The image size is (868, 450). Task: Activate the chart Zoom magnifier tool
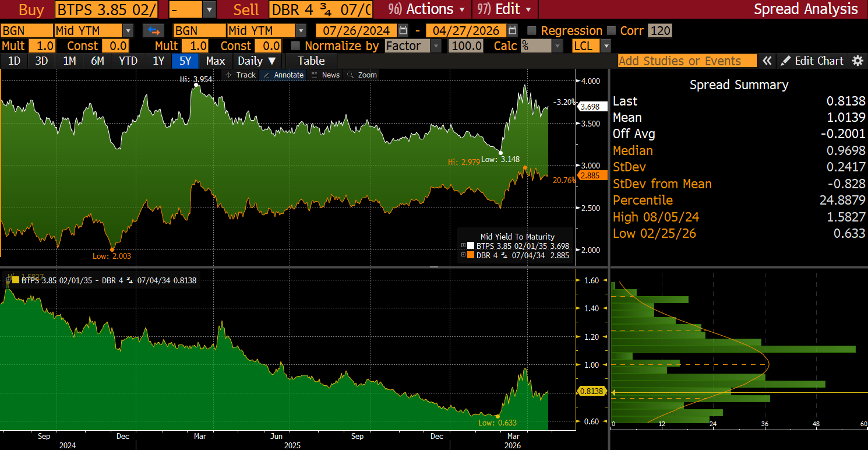[362, 75]
